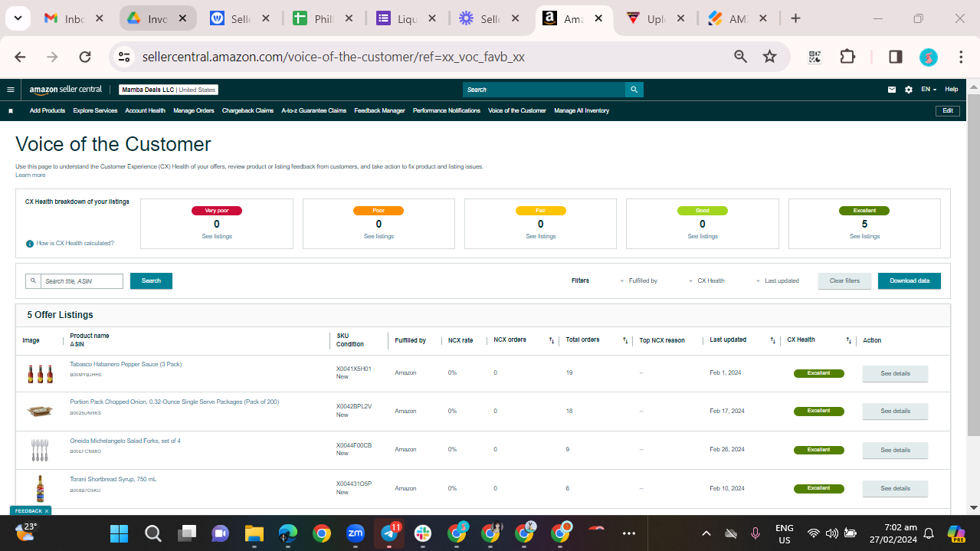Screen dimensions: 980x551
Task: Open Account Health menu item
Action: tap(145, 111)
